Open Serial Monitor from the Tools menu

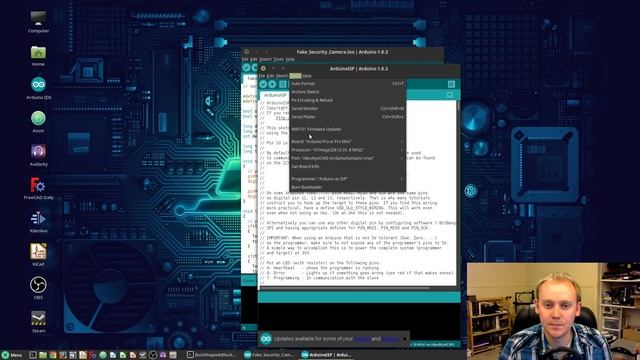tap(347, 109)
